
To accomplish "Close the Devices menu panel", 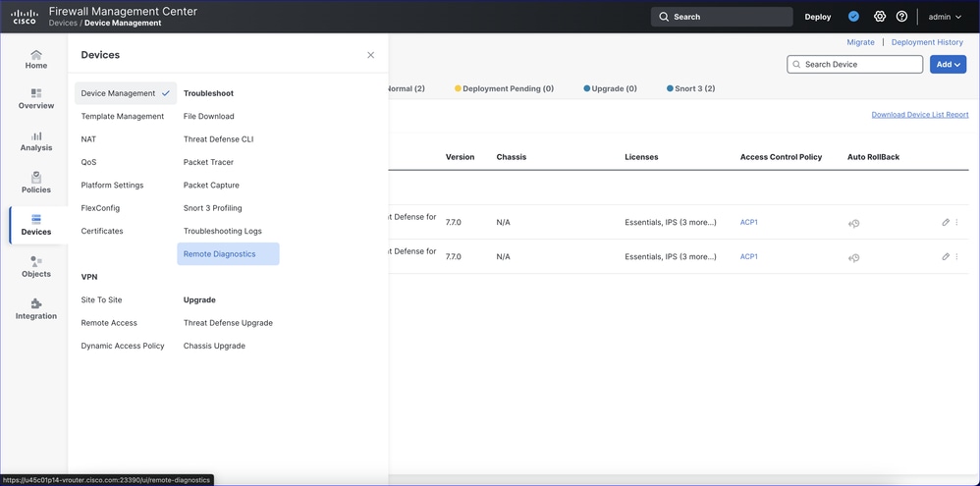I will point(370,55).
